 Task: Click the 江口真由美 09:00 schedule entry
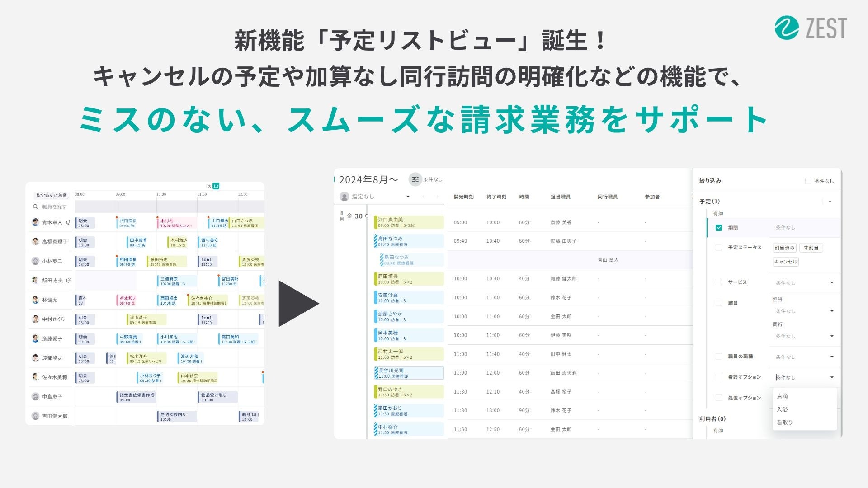click(x=409, y=222)
